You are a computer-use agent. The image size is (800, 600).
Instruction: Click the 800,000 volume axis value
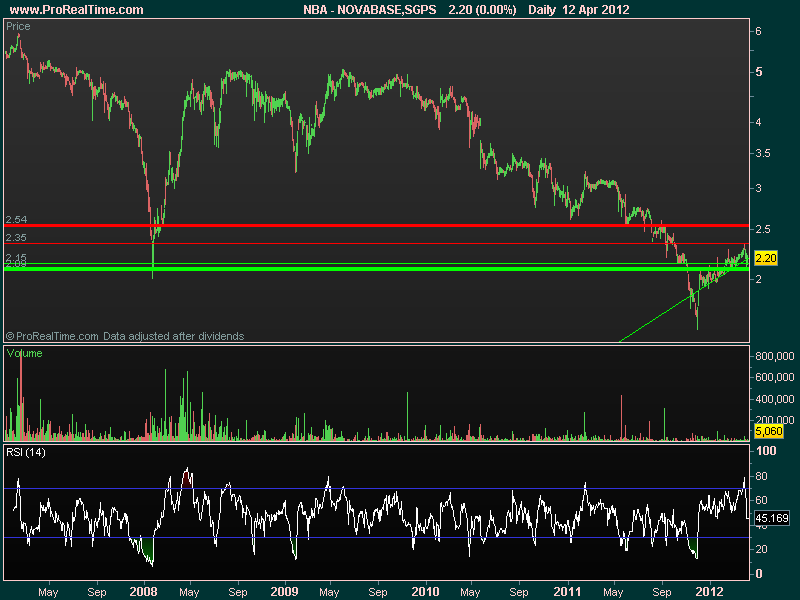(774, 356)
